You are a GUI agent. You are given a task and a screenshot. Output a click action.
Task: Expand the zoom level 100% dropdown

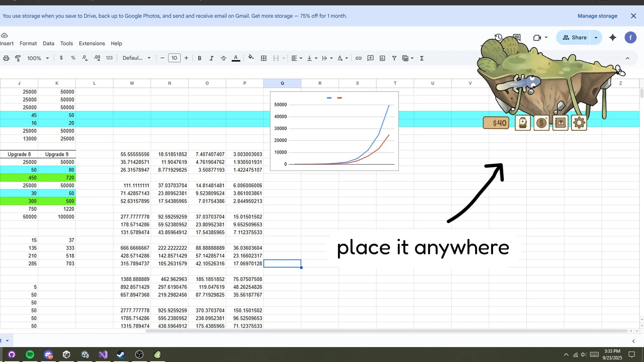tap(37, 58)
